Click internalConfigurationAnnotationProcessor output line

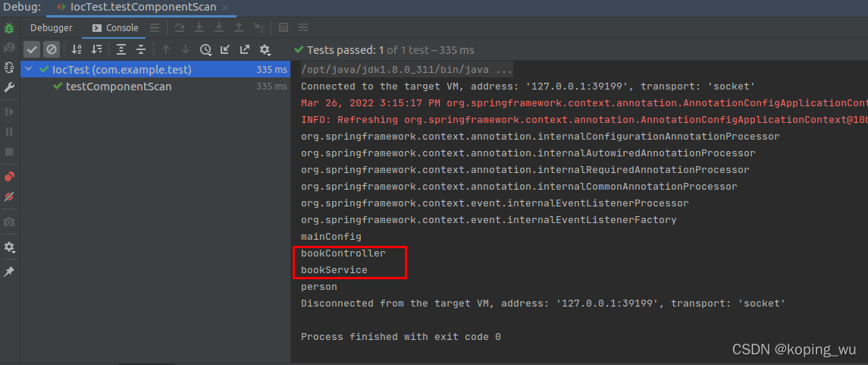541,137
